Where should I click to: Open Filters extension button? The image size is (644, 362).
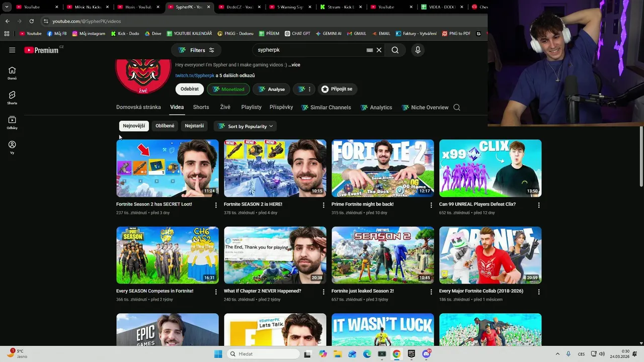[196, 50]
